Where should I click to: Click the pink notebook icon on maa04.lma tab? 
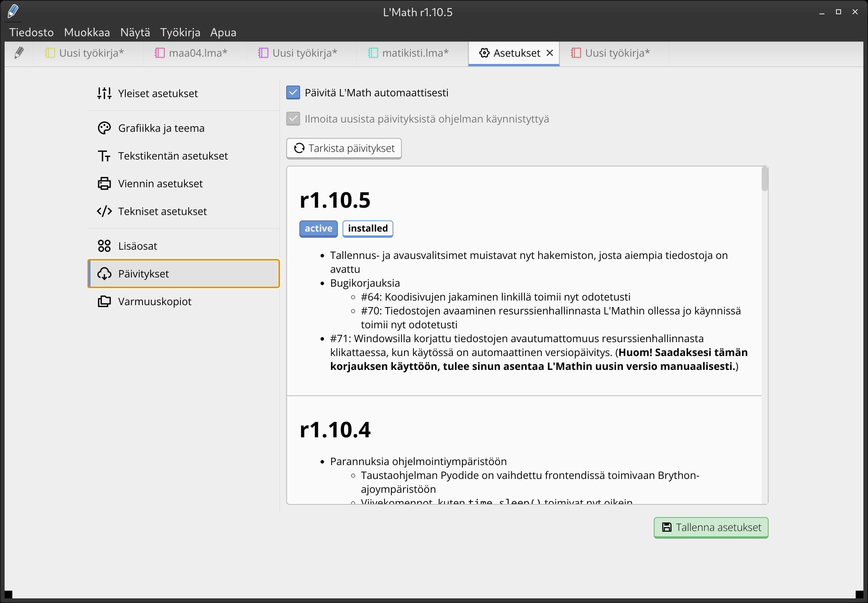[x=159, y=53]
